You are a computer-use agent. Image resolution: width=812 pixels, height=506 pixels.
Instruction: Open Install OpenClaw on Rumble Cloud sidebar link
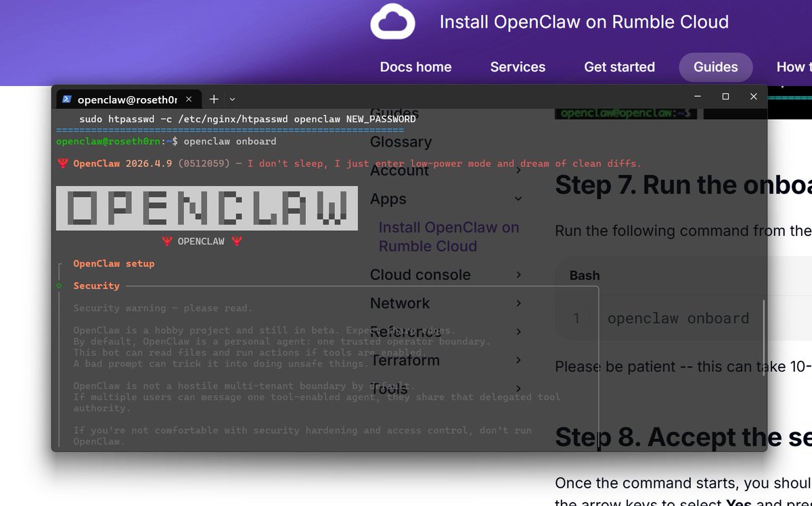pos(449,237)
